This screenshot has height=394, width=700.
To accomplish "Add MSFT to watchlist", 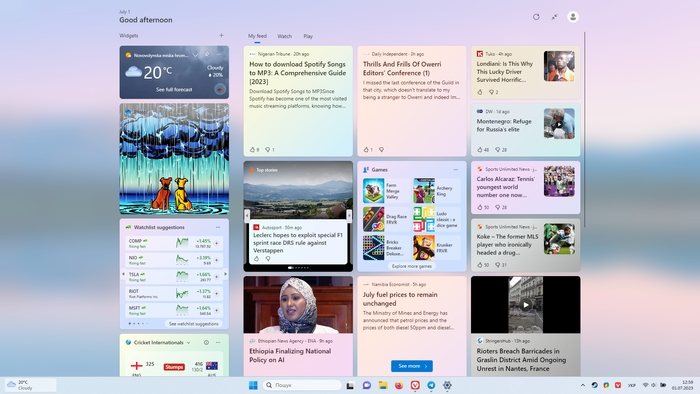I will pyautogui.click(x=217, y=310).
